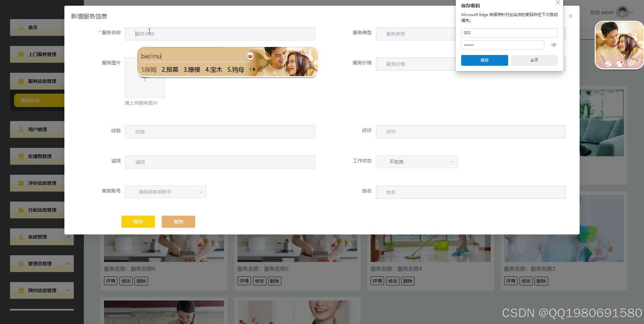Click the 服务名称5 card thumbnail
644x324 pixels.
pyautogui.click(x=297, y=248)
